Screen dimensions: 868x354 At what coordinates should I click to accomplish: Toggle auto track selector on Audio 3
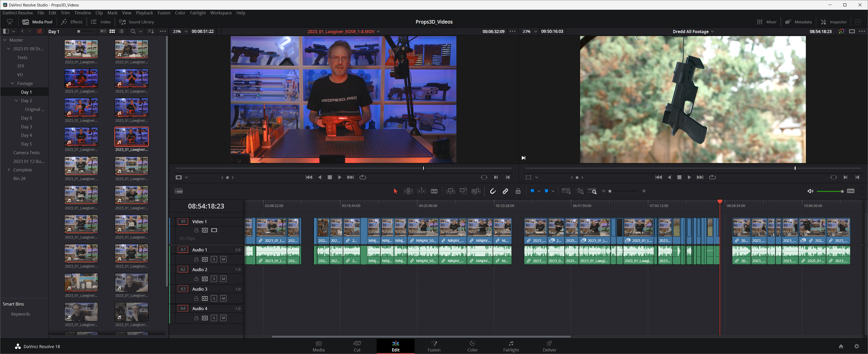pyautogui.click(x=205, y=299)
